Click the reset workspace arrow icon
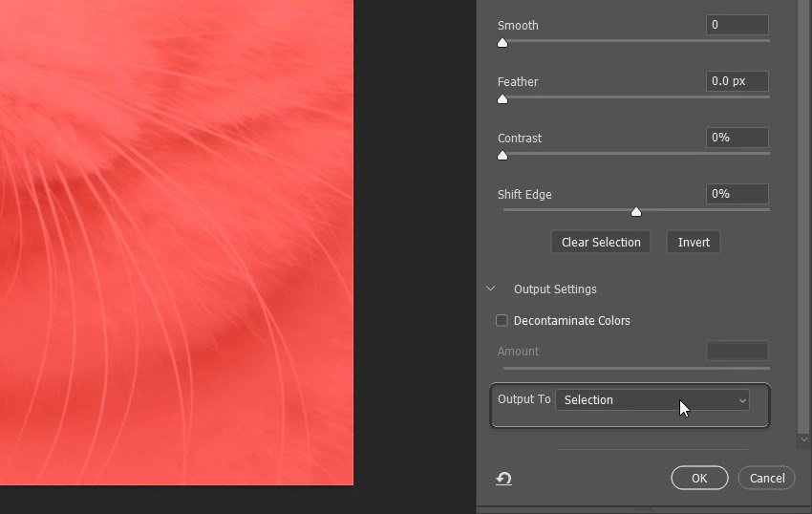Screen dimensions: 812x514 click(503, 479)
